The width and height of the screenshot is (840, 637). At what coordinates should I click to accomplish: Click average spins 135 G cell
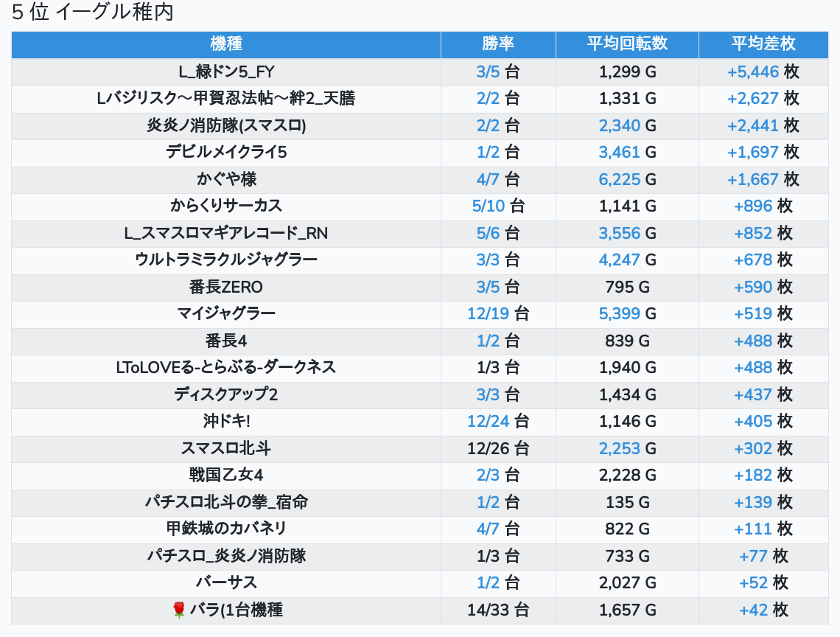627,502
